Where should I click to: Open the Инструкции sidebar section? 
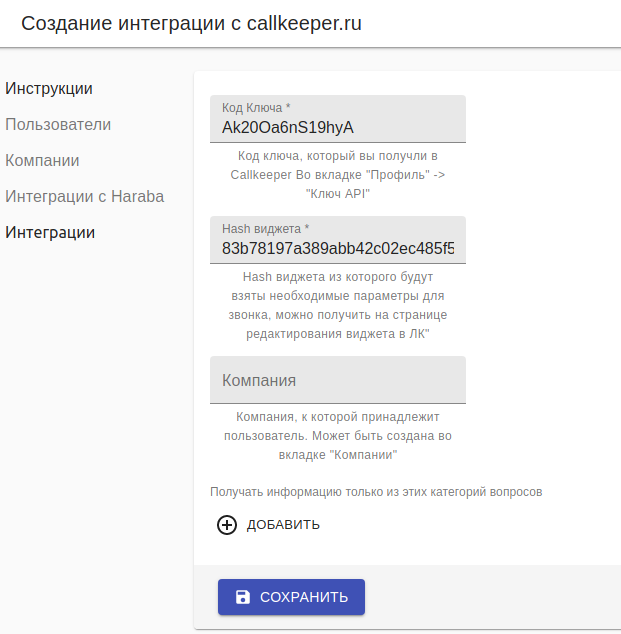coord(49,89)
